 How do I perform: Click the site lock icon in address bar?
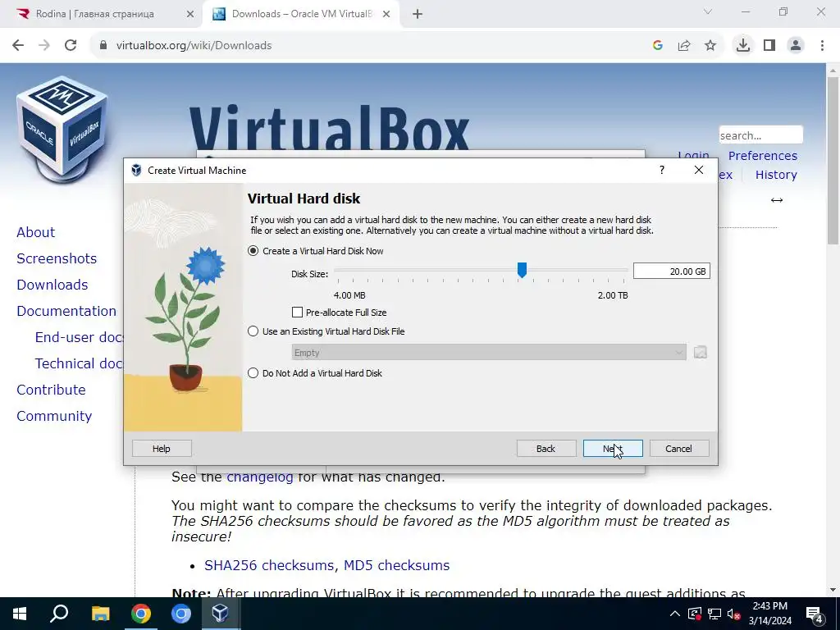point(103,46)
